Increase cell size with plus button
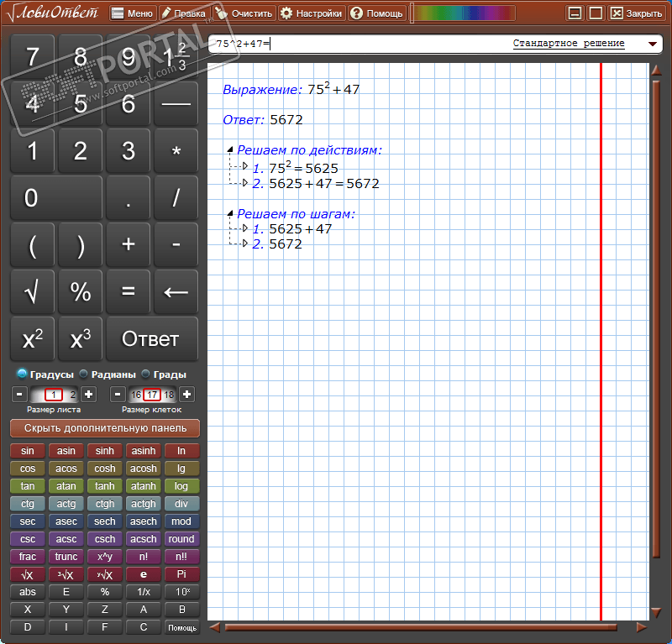The height and width of the screenshot is (644, 672). coord(186,394)
